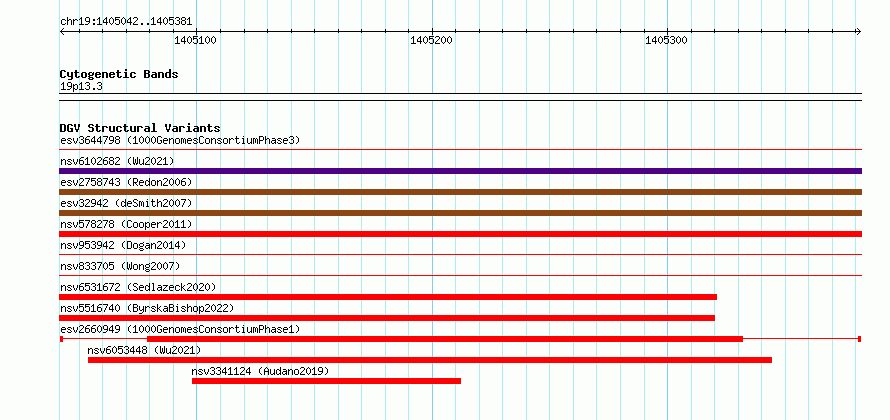Select the red nsv3341124 variant bar
The width and height of the screenshot is (890, 420).
[x=326, y=381]
